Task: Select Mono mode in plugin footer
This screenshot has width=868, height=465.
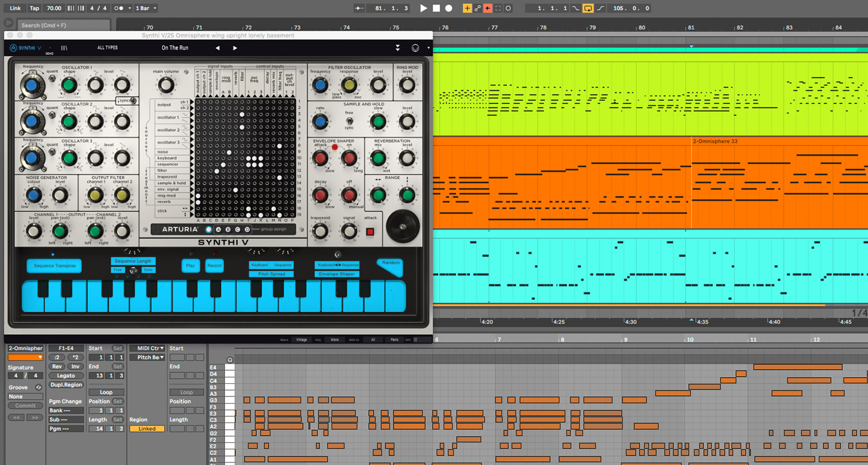Action: pyautogui.click(x=335, y=339)
